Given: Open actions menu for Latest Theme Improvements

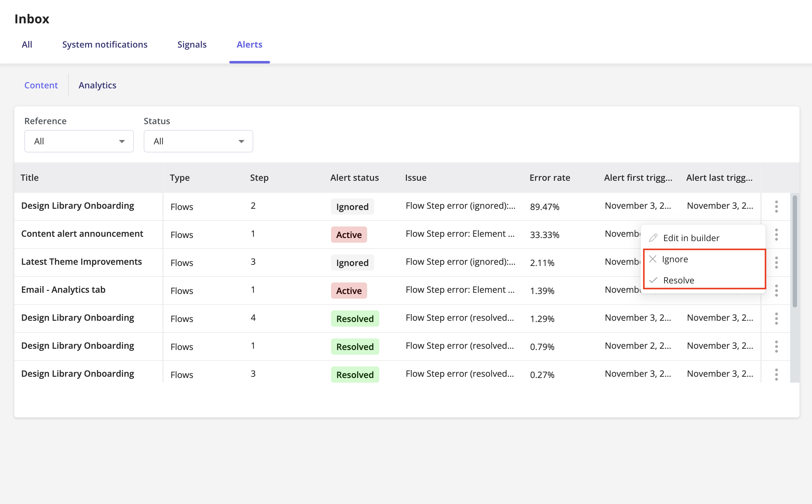Looking at the screenshot, I should pyautogui.click(x=776, y=263).
